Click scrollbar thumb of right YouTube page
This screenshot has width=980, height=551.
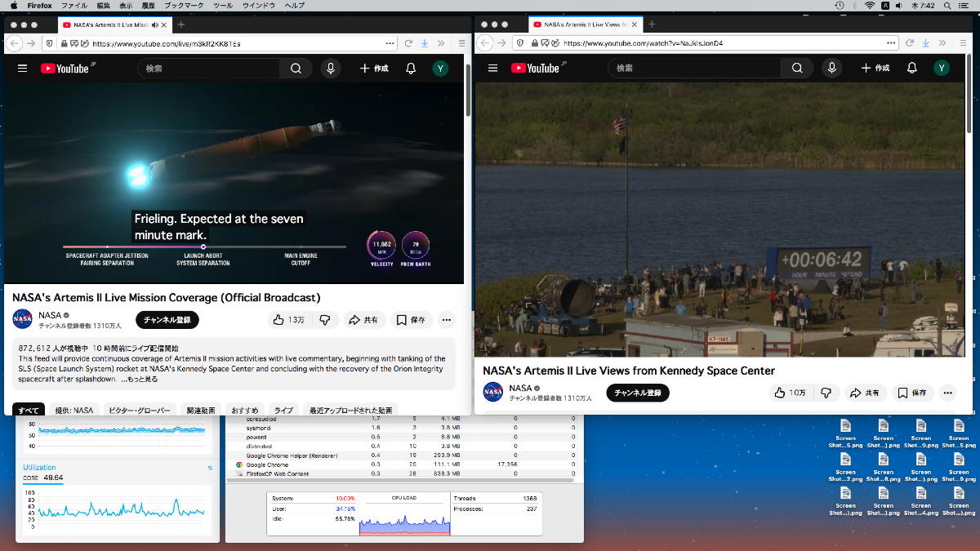[x=969, y=94]
